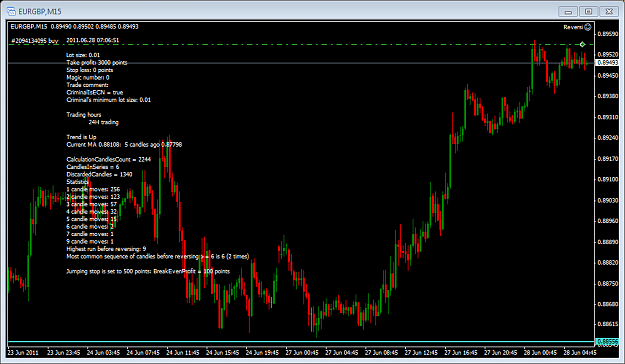Click the order label #2094134095 buy

tap(35, 41)
